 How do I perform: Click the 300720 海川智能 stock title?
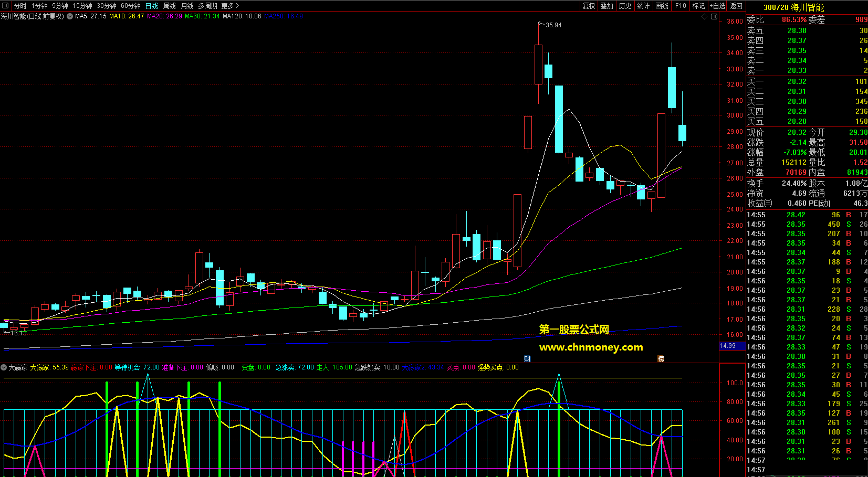[793, 7]
